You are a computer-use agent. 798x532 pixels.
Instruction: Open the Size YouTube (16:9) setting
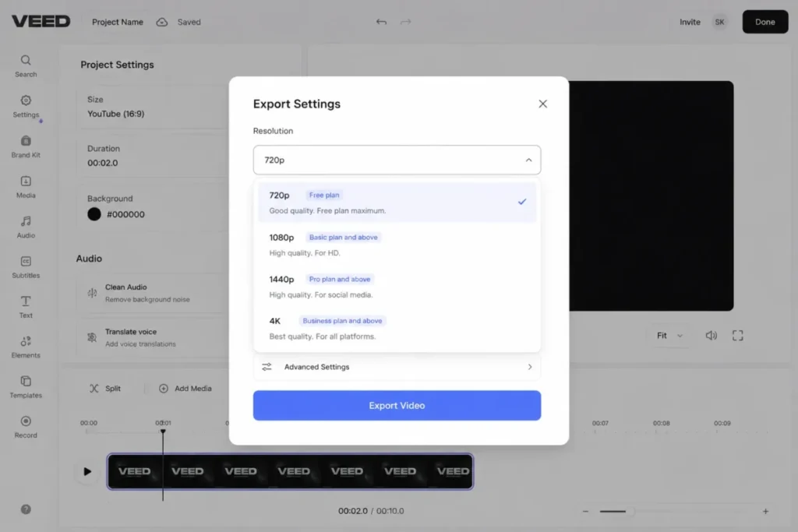[153, 107]
